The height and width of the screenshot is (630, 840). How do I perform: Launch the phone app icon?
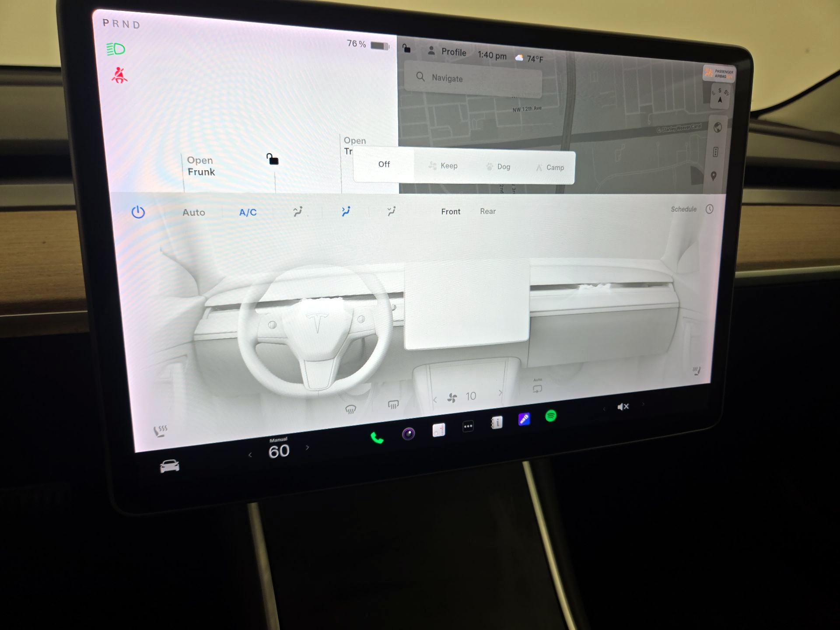tap(377, 437)
